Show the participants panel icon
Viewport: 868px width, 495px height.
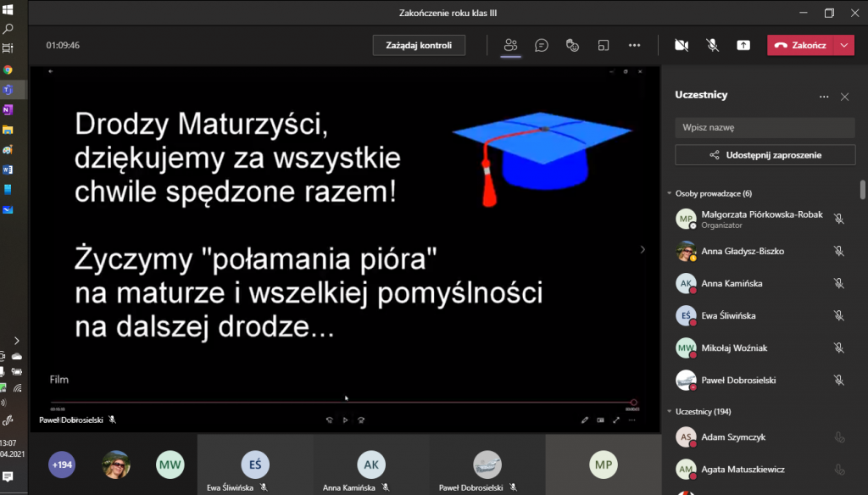[510, 45]
